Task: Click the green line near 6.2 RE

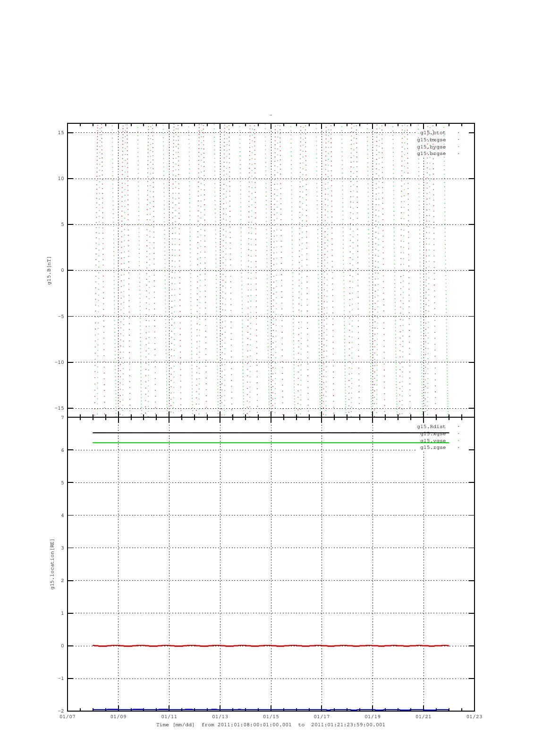Action: [271, 443]
